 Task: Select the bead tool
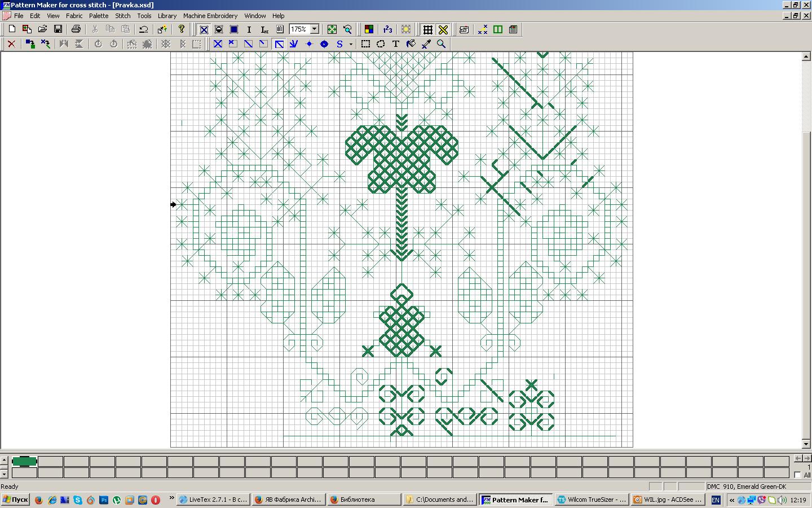[x=324, y=44]
